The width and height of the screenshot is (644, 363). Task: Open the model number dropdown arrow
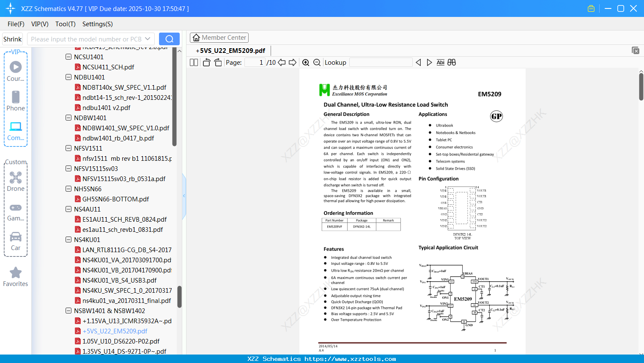148,39
